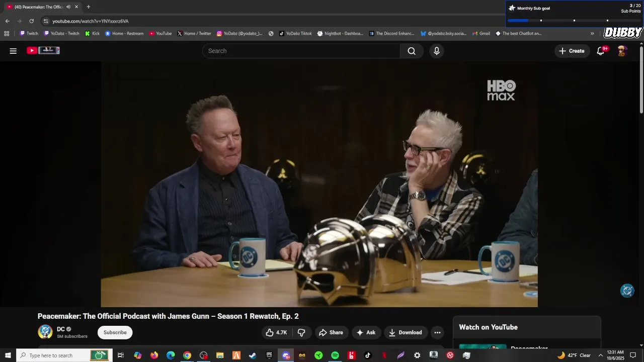Open Settings gear on taskbar
The image size is (644, 362).
(417, 355)
